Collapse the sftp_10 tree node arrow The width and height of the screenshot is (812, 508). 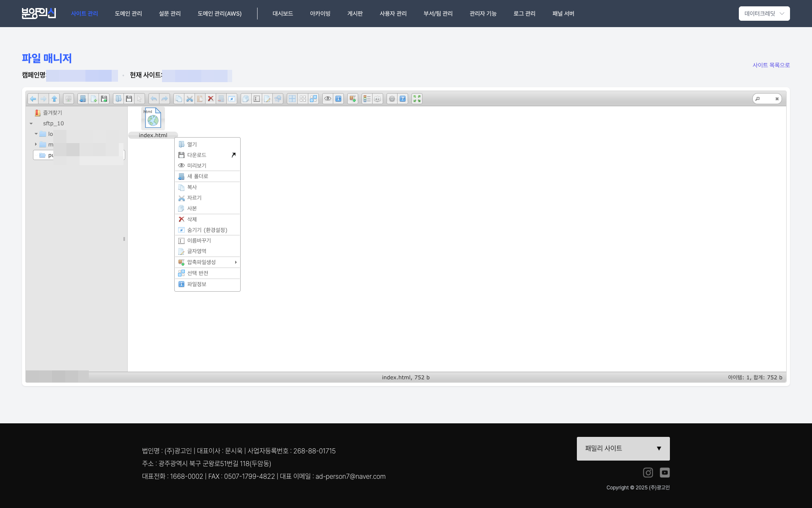coord(31,124)
